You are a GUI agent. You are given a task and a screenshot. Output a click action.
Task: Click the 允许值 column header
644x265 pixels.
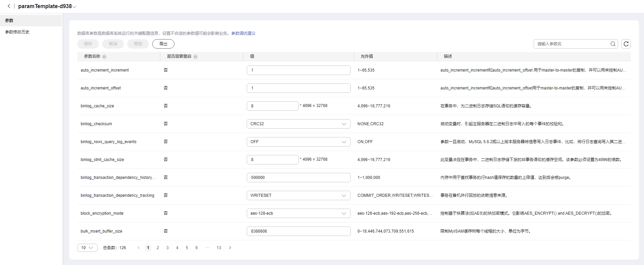(x=367, y=56)
